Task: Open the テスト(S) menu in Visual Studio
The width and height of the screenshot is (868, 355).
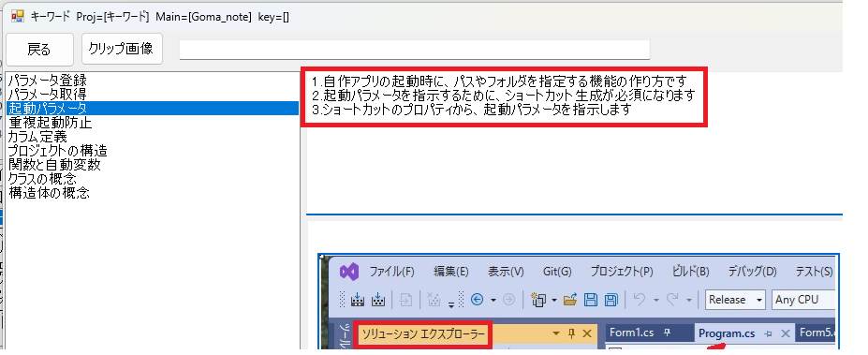Action: (815, 272)
